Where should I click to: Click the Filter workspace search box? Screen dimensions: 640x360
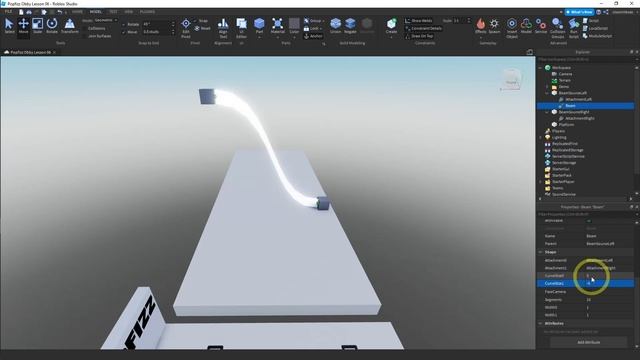[586, 59]
